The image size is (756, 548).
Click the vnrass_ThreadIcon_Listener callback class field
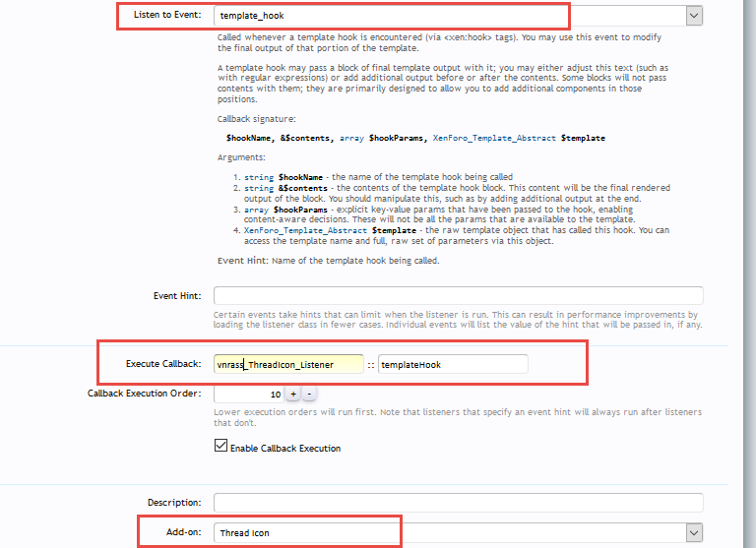click(x=288, y=364)
